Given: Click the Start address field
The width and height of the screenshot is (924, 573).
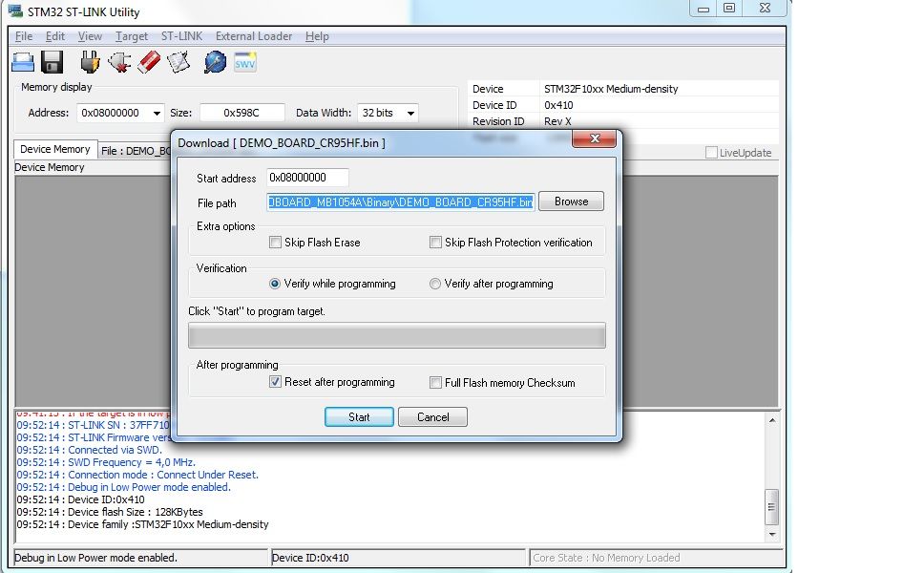Looking at the screenshot, I should (x=307, y=178).
